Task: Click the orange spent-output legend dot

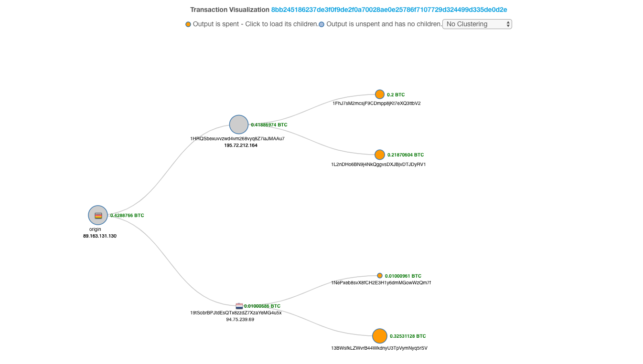Action: coord(188,24)
